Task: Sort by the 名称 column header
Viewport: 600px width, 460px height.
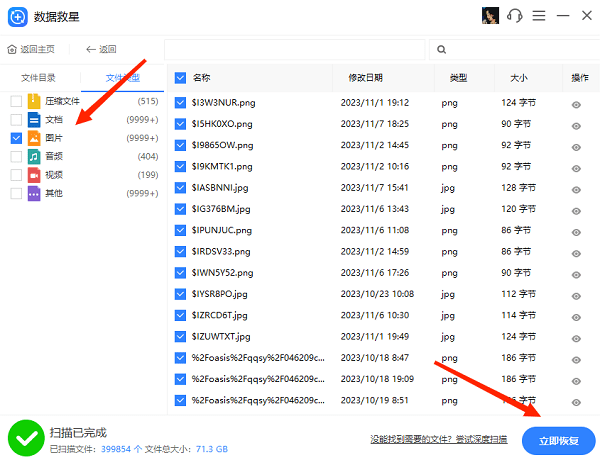Action: [202, 78]
